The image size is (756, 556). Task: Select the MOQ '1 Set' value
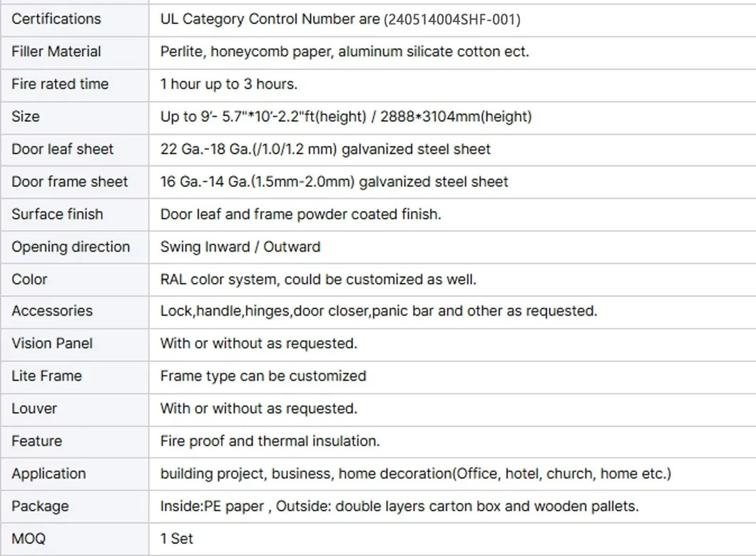[176, 539]
